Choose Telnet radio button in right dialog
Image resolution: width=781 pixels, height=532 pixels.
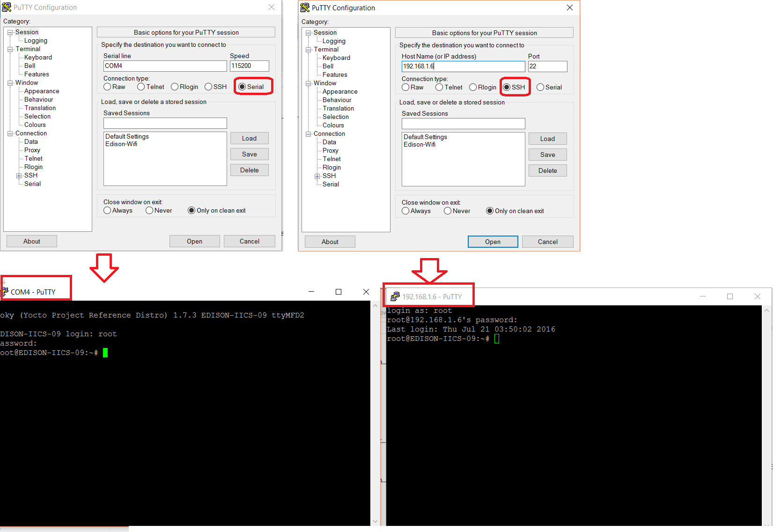439,87
